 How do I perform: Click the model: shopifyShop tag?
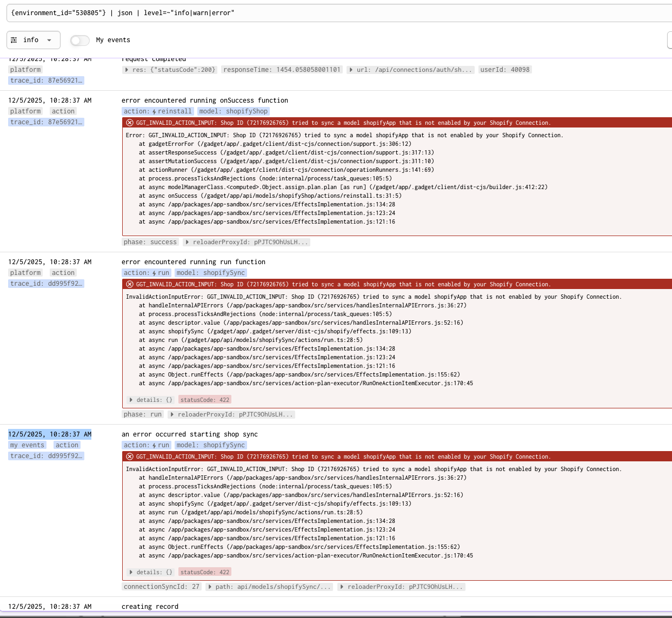point(233,111)
